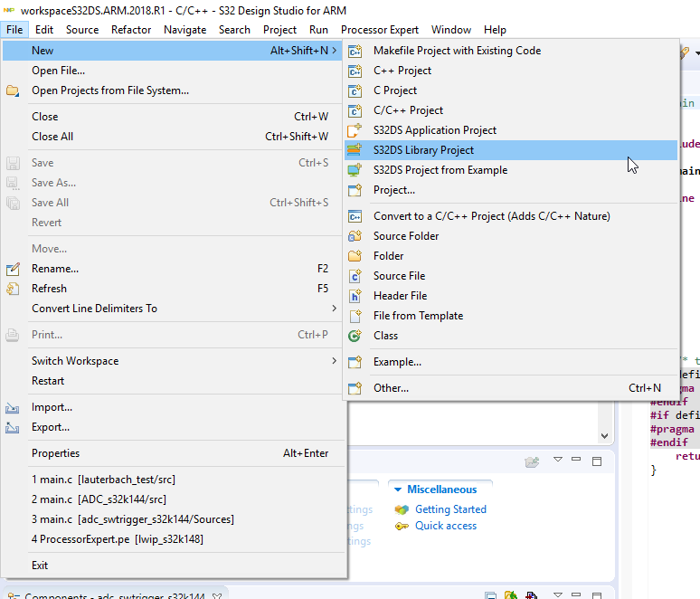Click the Import icon
Viewport: 700px width, 599px height.
pyautogui.click(x=13, y=407)
